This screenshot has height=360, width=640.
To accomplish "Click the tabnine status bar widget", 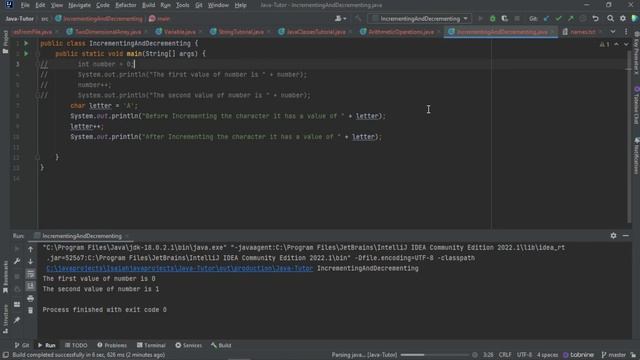I will point(578,355).
